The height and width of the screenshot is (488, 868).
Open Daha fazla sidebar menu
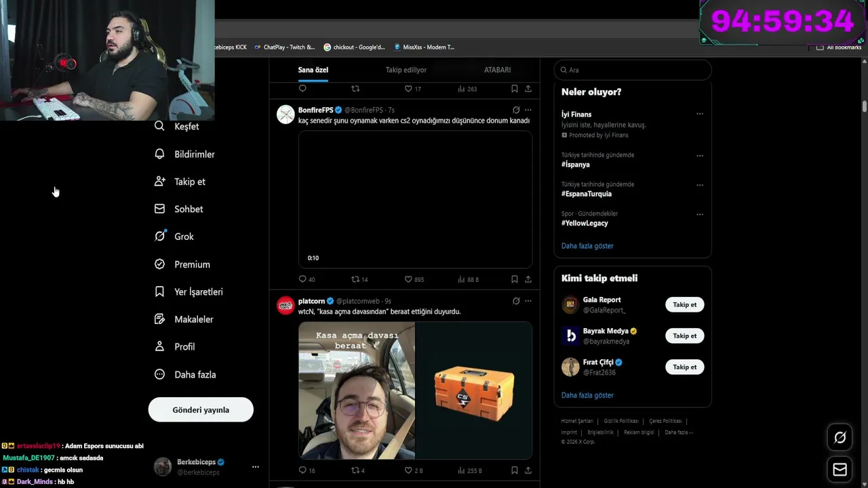coord(186,374)
